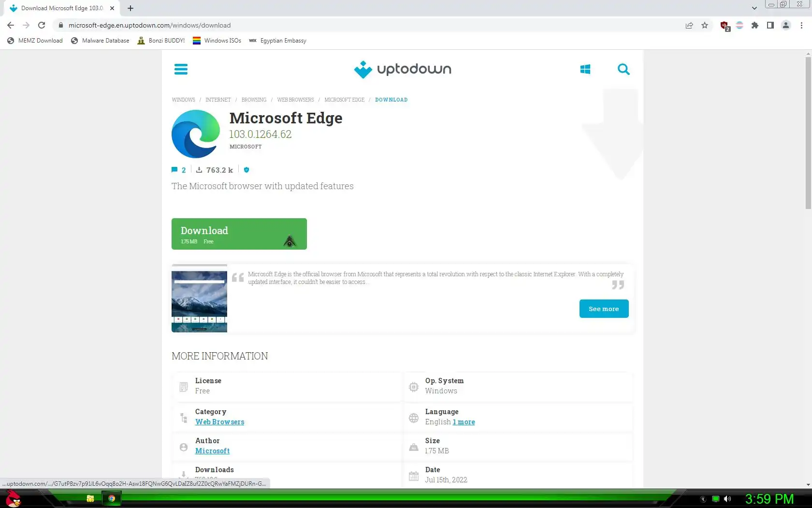View the site lock security icon
812x508 pixels.
point(61,25)
